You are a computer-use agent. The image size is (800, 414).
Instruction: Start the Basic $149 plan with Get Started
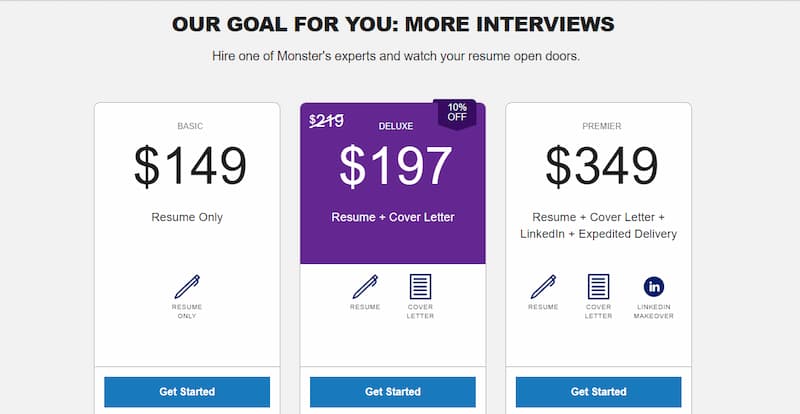coord(187,392)
